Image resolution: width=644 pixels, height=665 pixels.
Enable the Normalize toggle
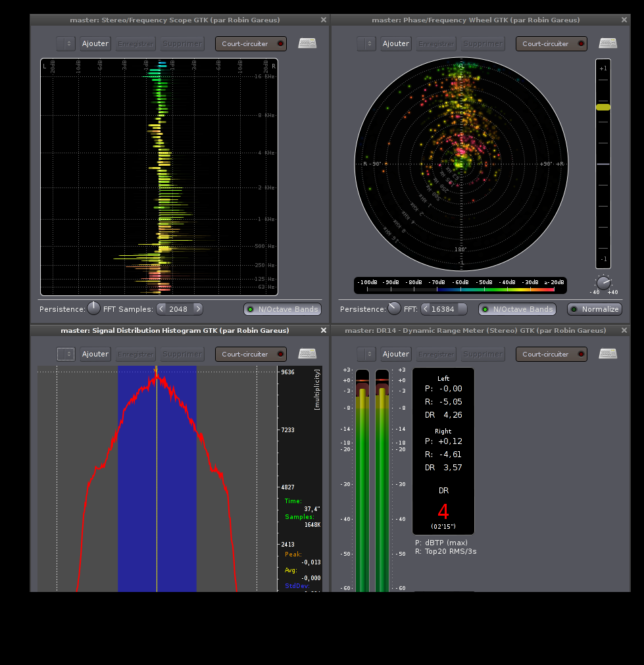595,309
